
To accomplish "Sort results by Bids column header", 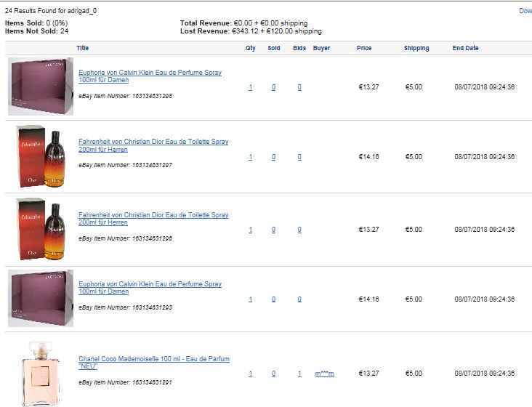I will coord(299,48).
